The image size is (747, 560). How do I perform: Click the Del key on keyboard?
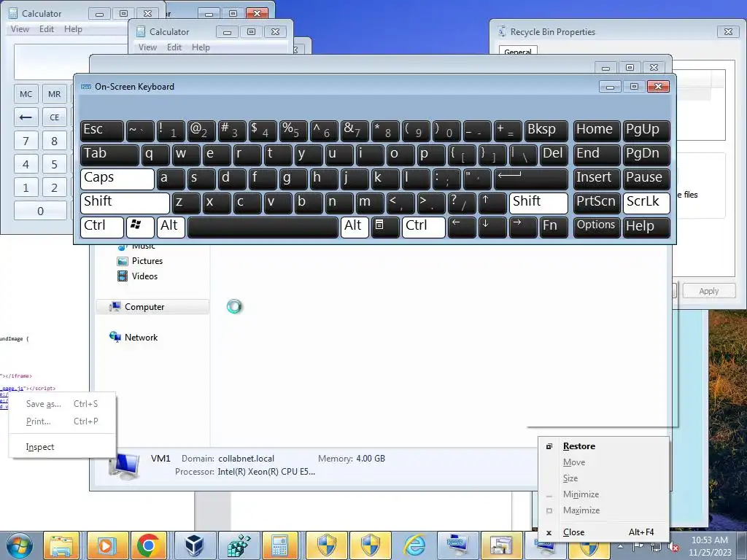pyautogui.click(x=554, y=155)
